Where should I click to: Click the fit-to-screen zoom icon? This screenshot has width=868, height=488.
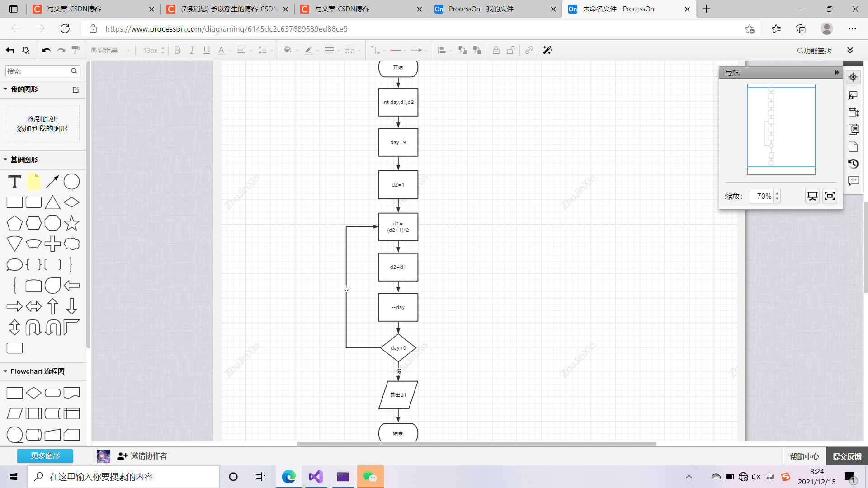[x=830, y=196]
